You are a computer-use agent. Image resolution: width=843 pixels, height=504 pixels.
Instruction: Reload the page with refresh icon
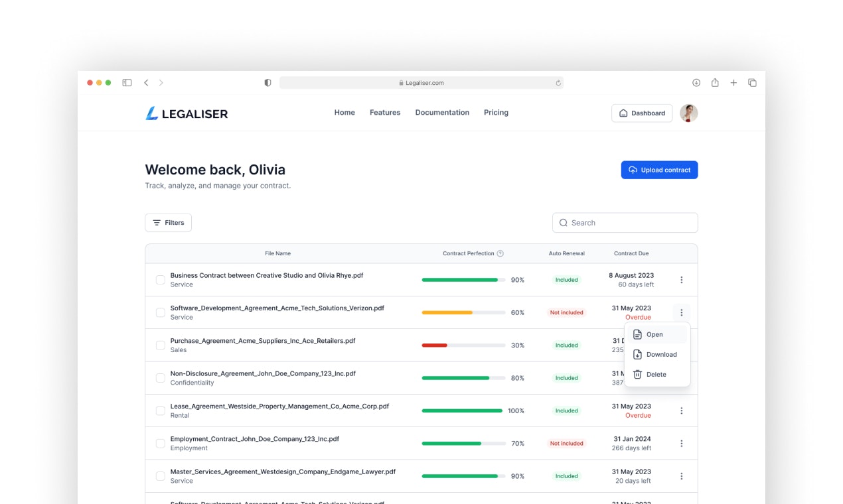pos(558,83)
